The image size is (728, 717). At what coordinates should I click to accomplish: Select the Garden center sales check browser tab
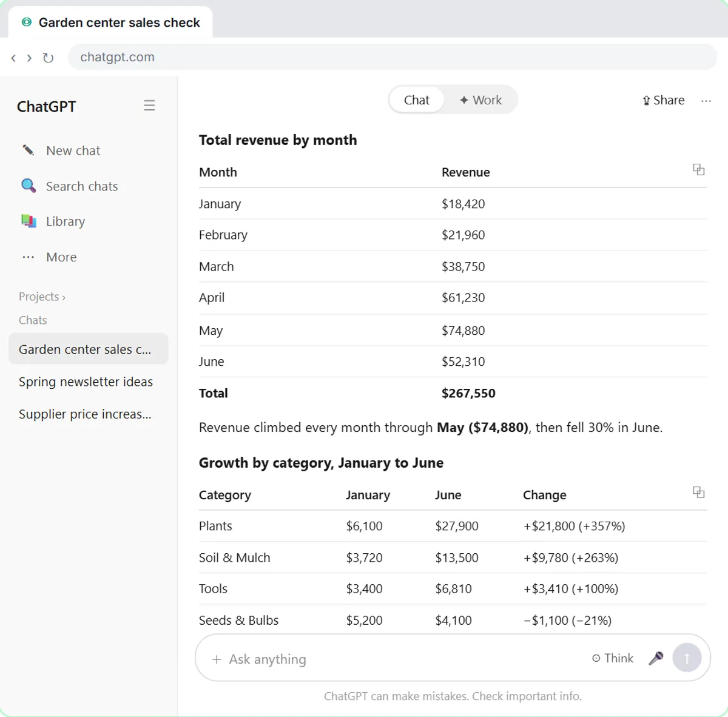[110, 22]
